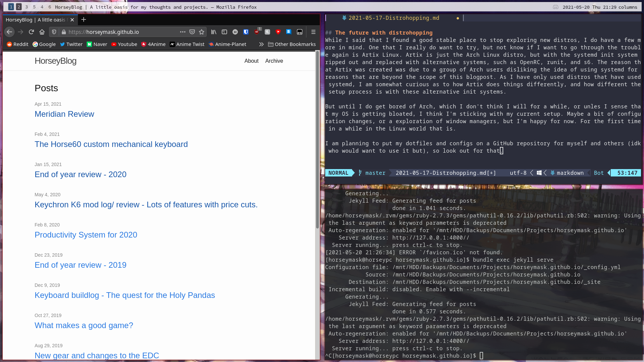
Task: Click the two-eyed face extension icon
Action: (x=300, y=32)
